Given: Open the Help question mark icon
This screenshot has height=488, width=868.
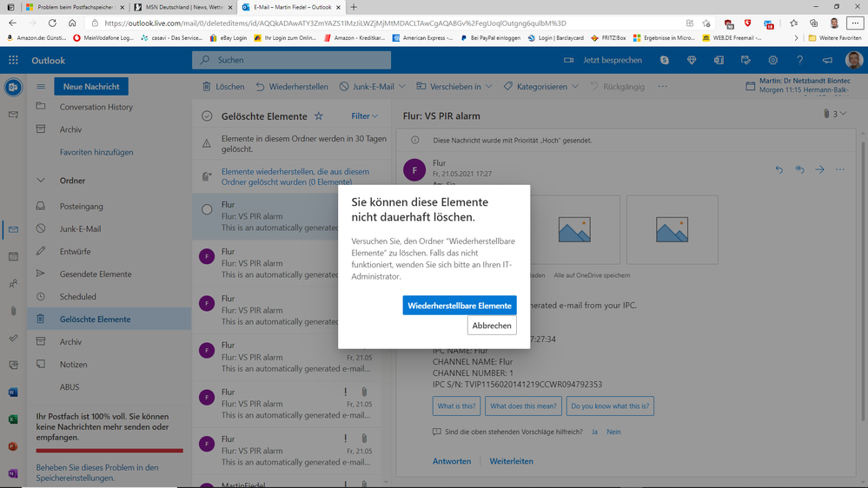Looking at the screenshot, I should [800, 60].
